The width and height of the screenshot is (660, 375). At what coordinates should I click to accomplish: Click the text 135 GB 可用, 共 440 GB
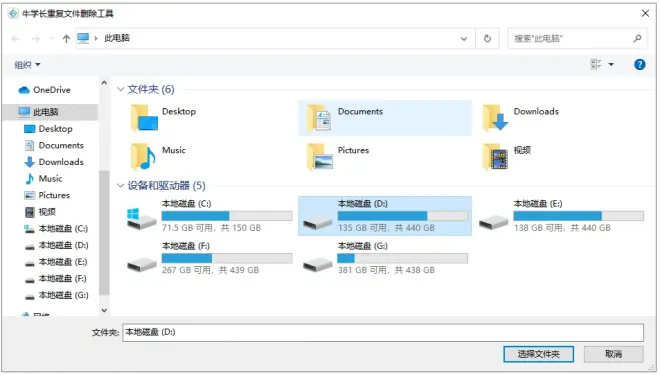point(386,228)
